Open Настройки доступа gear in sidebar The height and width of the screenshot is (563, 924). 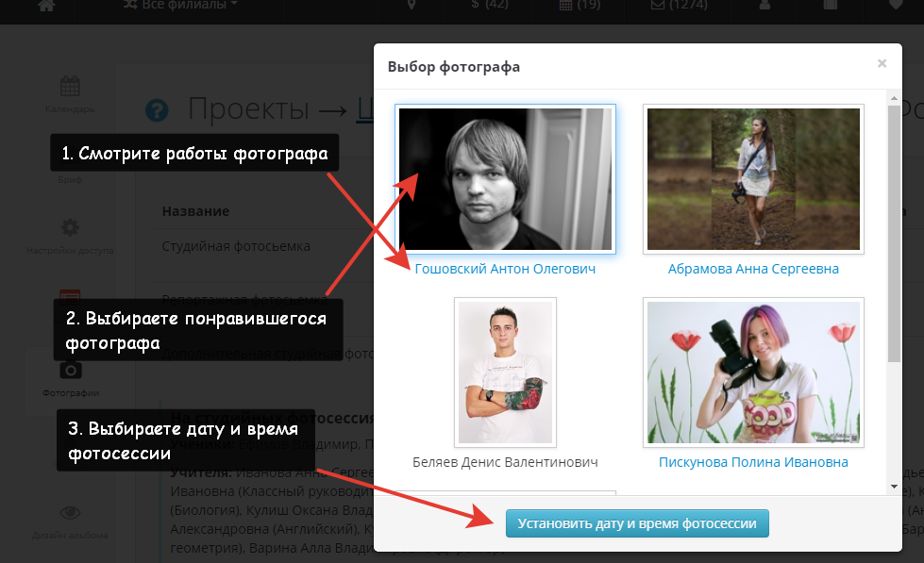(x=70, y=236)
